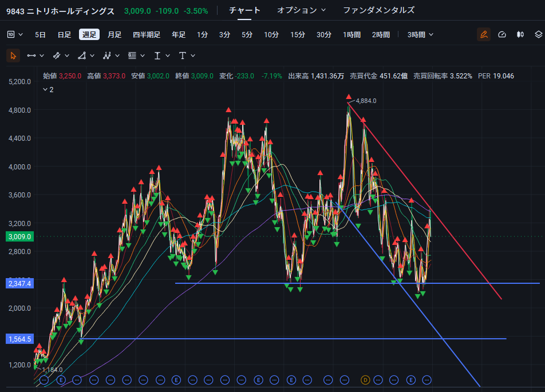Select the price range measure tool
Viewport: 545px width, 392px height.
(157, 56)
